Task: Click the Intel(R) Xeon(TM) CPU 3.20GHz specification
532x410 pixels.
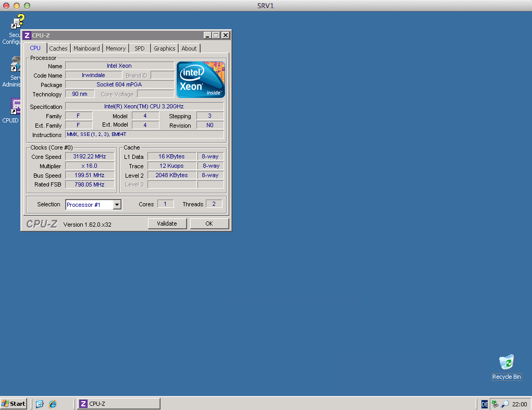Action: coord(144,106)
